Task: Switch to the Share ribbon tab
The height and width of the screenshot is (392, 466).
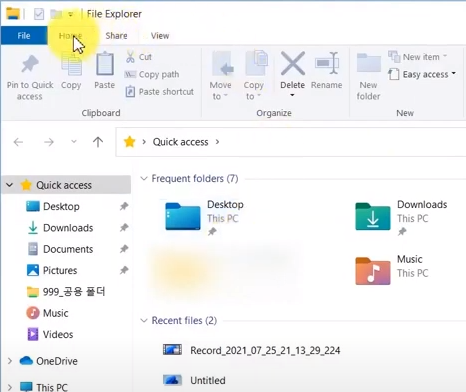Action: (x=116, y=36)
